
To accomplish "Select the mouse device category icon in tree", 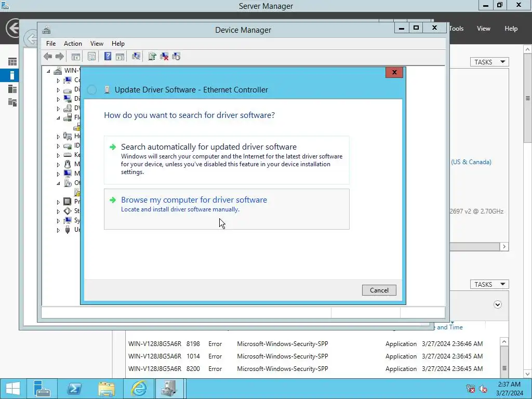I will click(68, 164).
